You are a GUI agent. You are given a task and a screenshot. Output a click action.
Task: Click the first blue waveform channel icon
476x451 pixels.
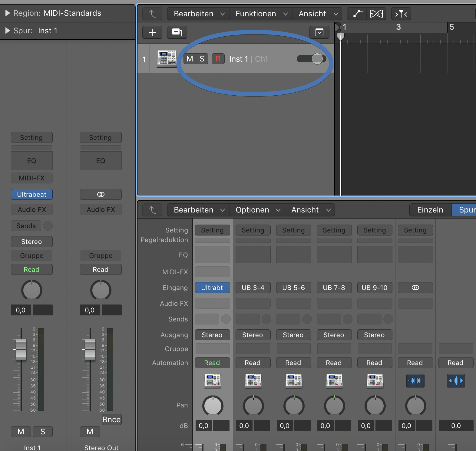point(415,381)
